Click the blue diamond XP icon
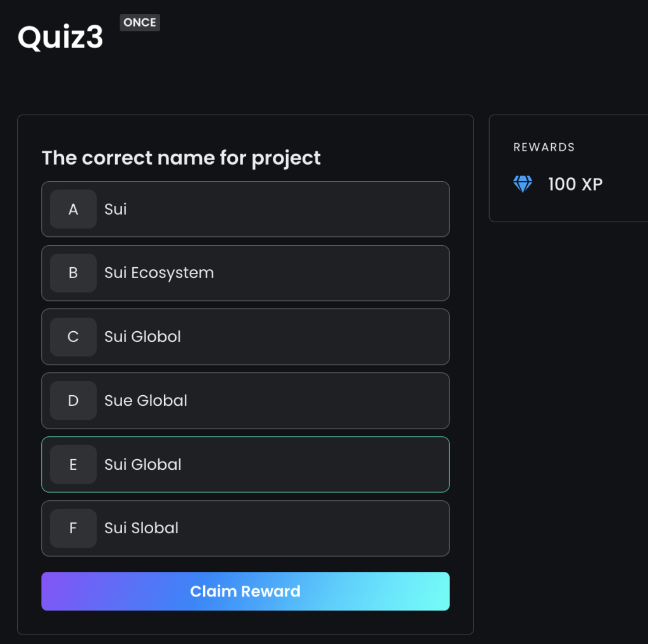 [x=522, y=184]
